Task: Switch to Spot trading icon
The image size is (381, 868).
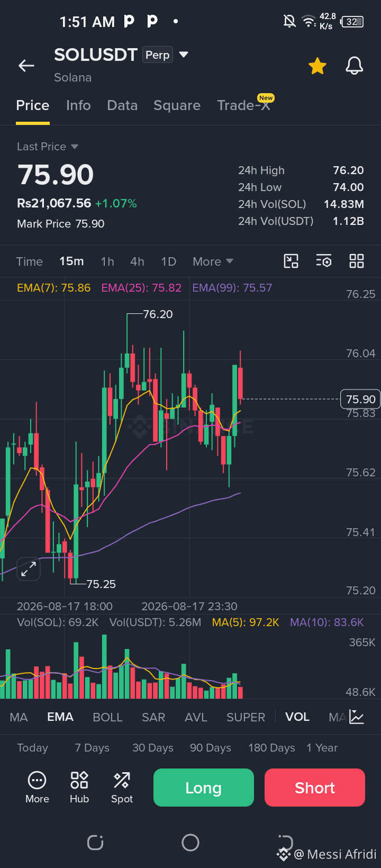Action: (x=122, y=788)
